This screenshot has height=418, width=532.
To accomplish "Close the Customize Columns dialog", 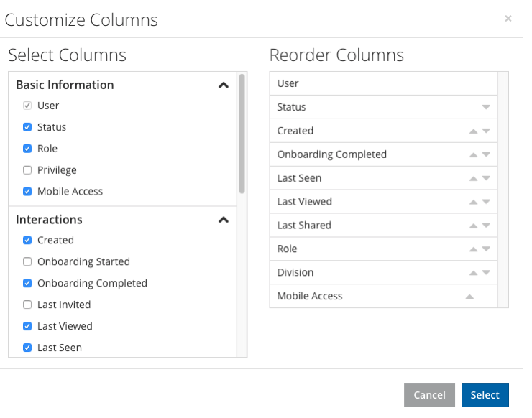I will point(508,18).
